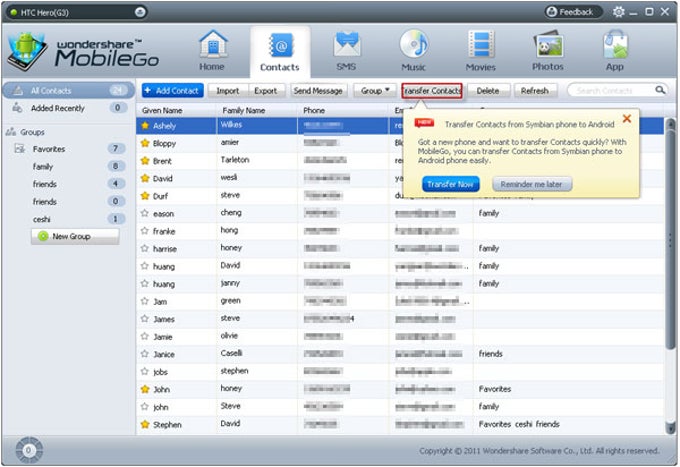
Task: Toggle favorite star for Janice
Action: pyautogui.click(x=145, y=354)
